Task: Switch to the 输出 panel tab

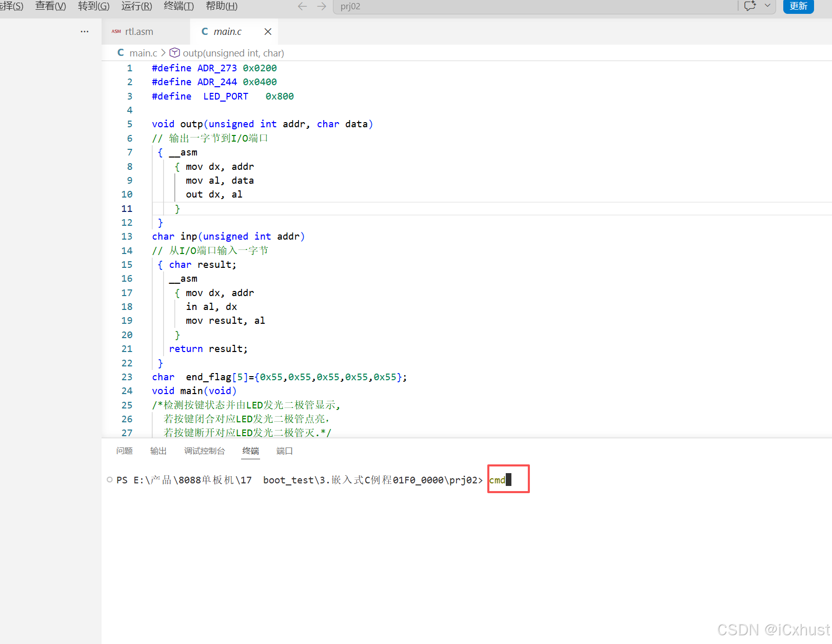Action: pos(159,451)
